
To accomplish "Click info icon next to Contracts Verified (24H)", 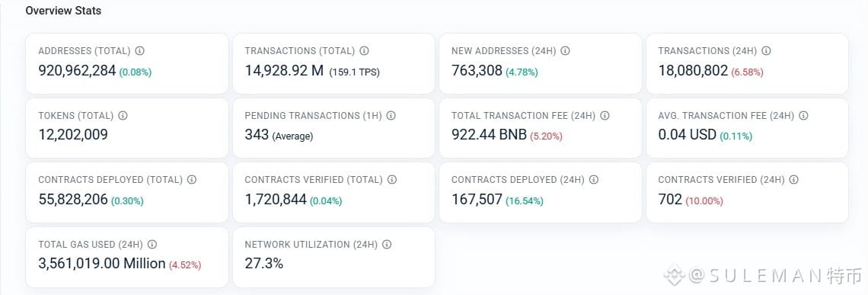I will point(794,180).
